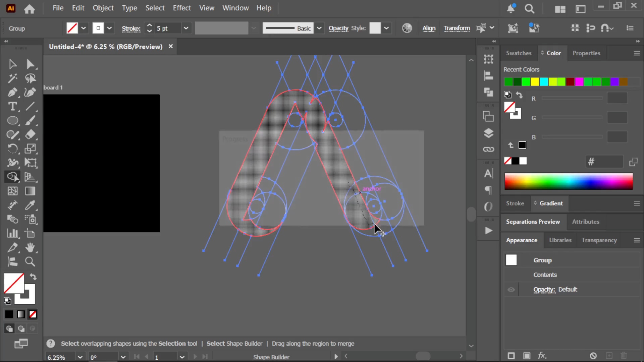Screen dimensions: 644x362
Task: Go to Illustrator Home screen
Action: 30,9
